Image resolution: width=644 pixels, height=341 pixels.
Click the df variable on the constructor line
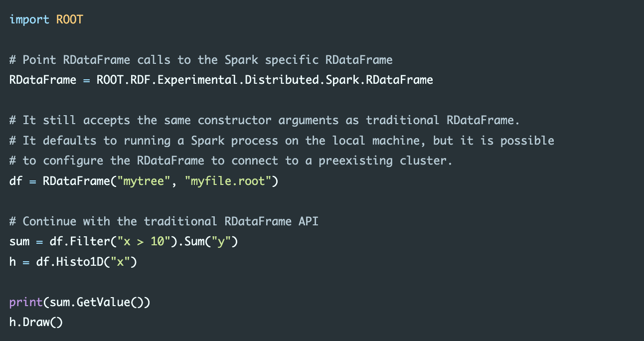(x=16, y=181)
